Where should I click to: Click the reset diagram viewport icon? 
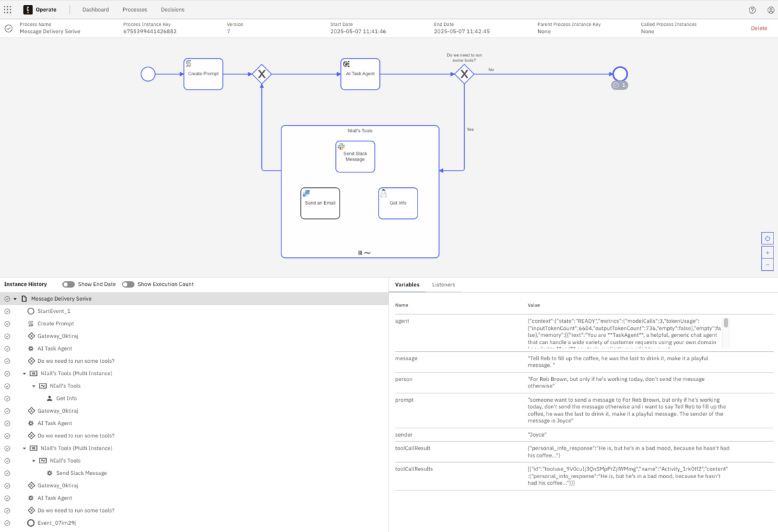[x=767, y=238]
